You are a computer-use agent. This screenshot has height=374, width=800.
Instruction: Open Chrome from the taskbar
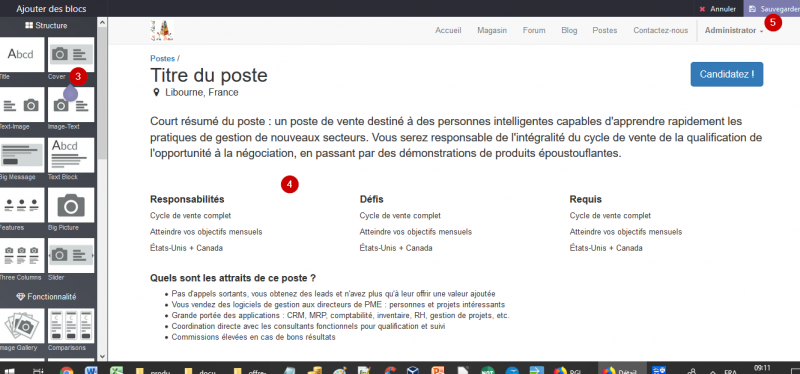pos(66,371)
